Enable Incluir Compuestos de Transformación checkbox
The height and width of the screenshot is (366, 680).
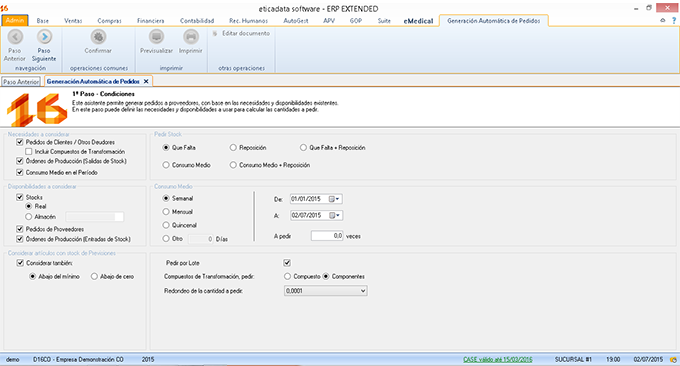tap(29, 151)
